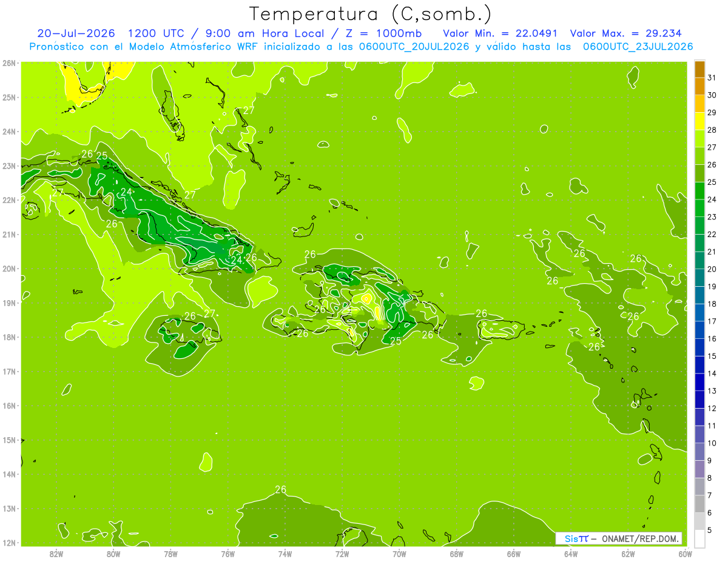Click the green 24 degree legend swatch
The width and height of the screenshot is (728, 562).
[x=699, y=191]
